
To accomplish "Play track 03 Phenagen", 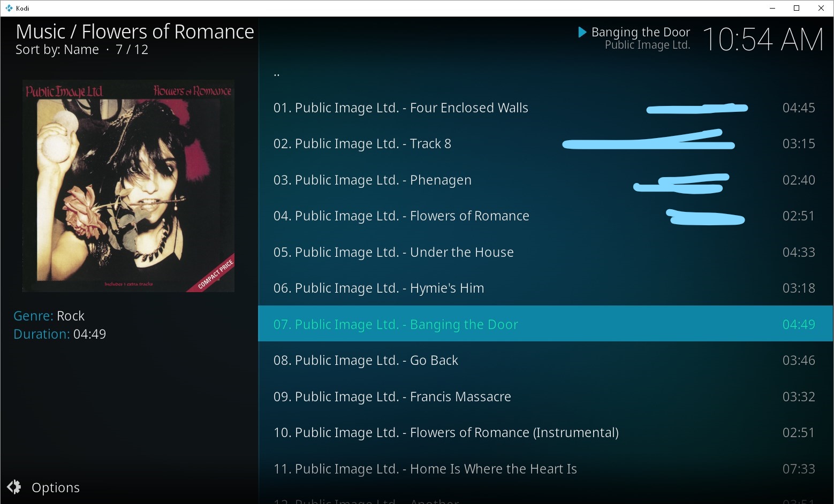I will 545,180.
